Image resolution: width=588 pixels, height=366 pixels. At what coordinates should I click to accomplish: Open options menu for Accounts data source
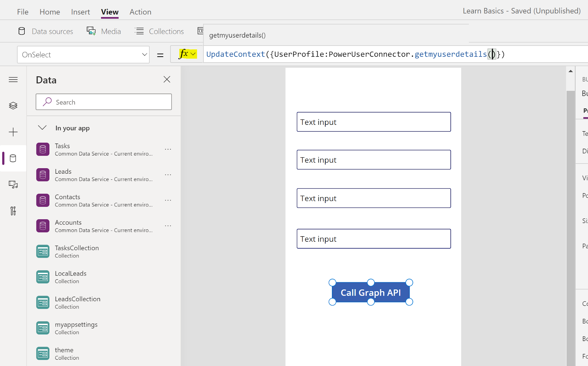168,226
